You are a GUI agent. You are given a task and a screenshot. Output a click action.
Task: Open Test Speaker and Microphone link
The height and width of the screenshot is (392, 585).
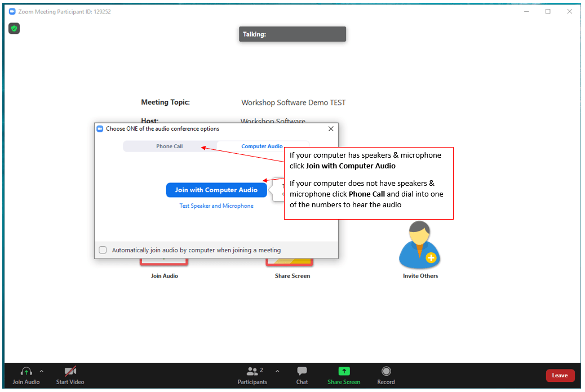tap(216, 206)
